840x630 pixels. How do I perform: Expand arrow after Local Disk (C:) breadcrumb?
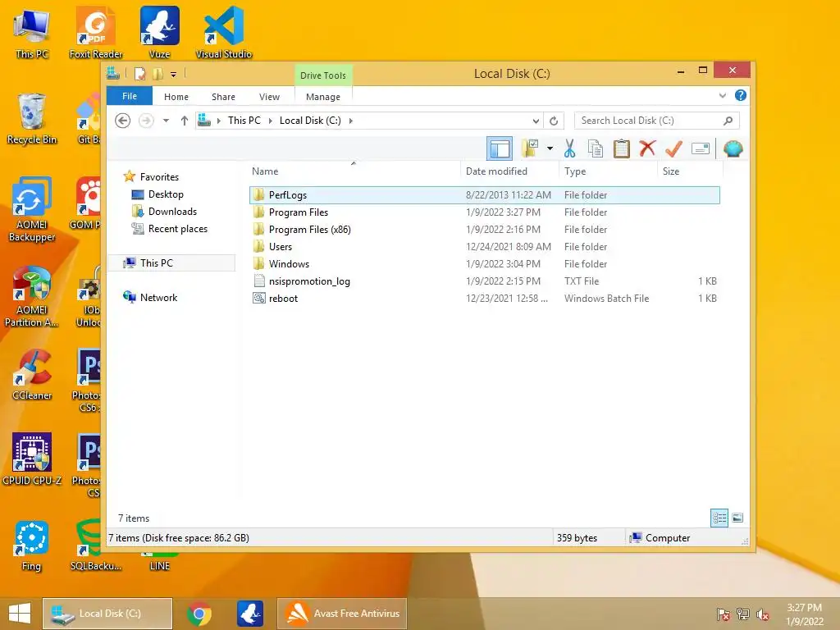(351, 121)
